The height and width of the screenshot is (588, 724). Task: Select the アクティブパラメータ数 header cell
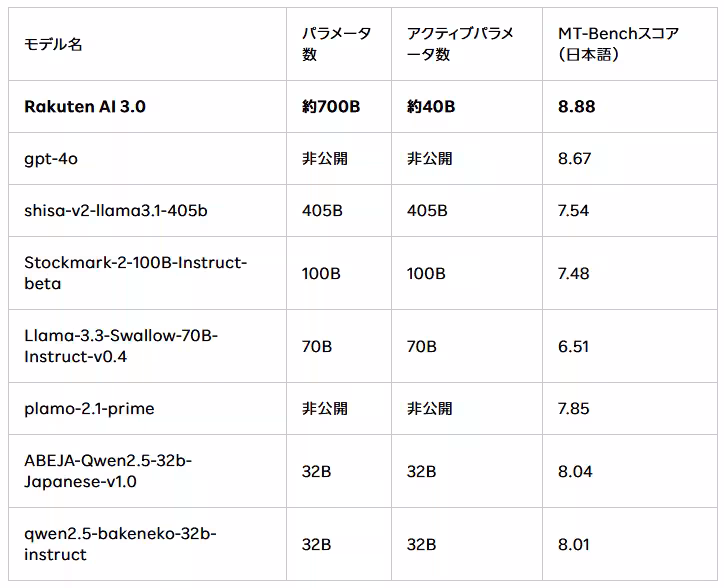click(x=459, y=44)
